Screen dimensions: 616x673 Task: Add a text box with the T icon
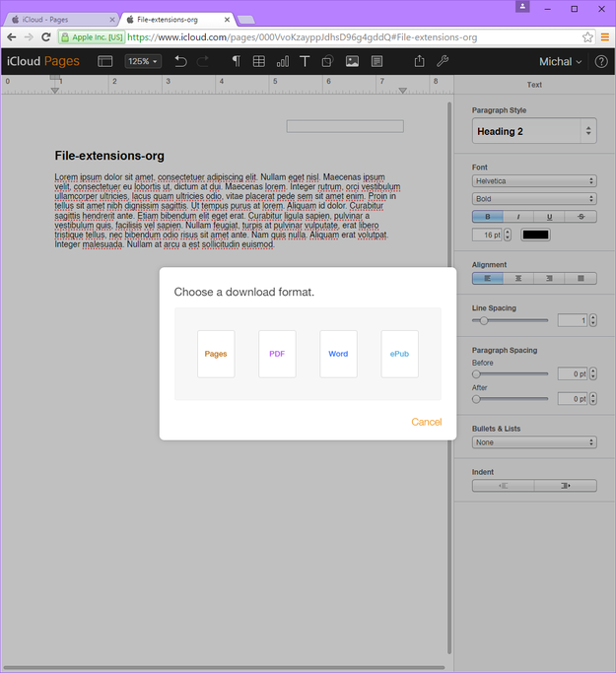(x=305, y=61)
